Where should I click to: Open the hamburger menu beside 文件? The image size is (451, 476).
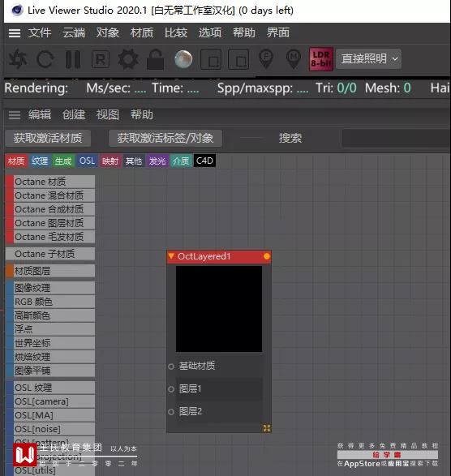[15, 32]
